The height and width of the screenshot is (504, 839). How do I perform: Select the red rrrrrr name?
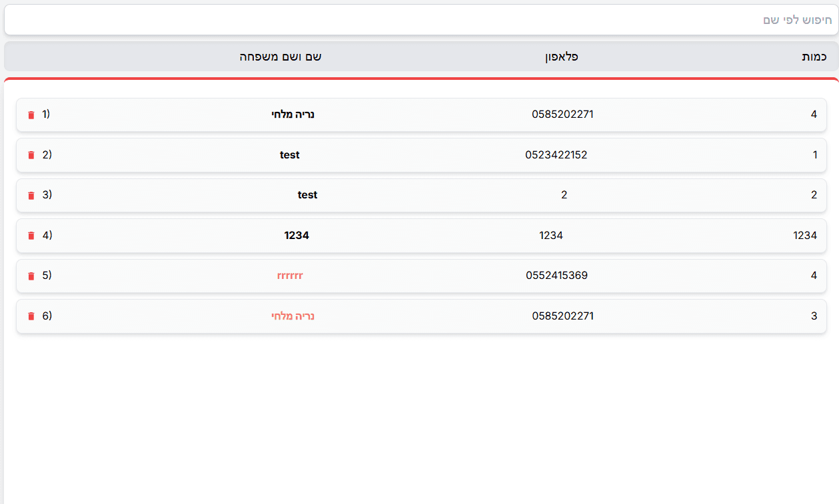(290, 276)
